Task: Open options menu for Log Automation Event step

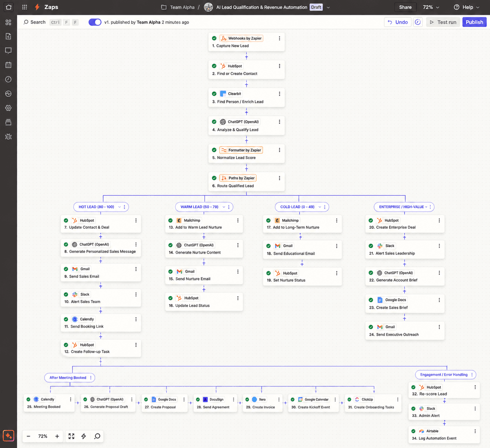Action: pyautogui.click(x=475, y=431)
